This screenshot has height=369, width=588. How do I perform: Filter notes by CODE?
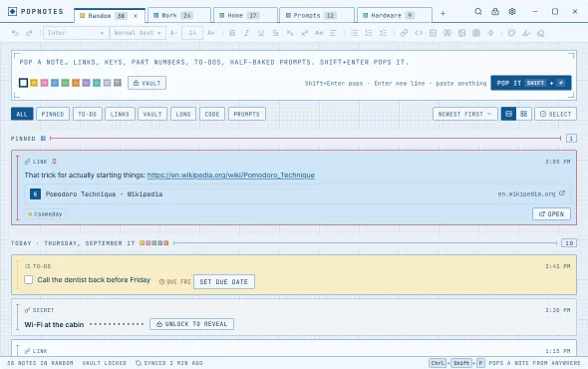tap(212, 114)
